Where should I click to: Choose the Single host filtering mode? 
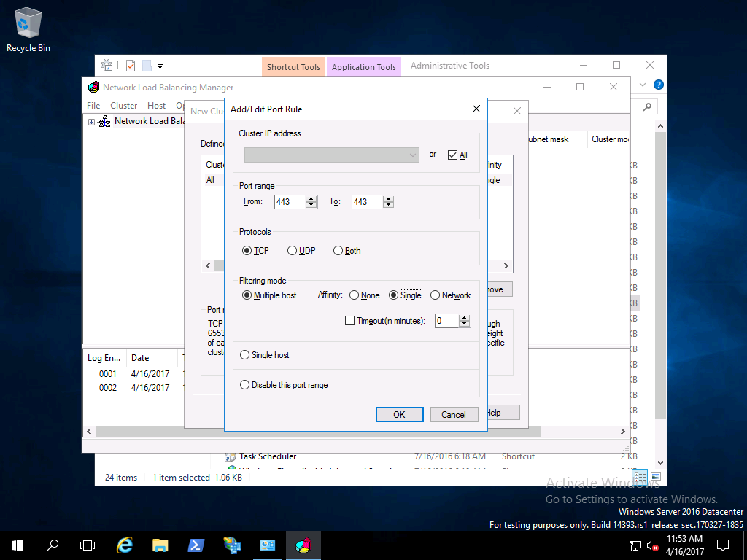click(x=245, y=355)
